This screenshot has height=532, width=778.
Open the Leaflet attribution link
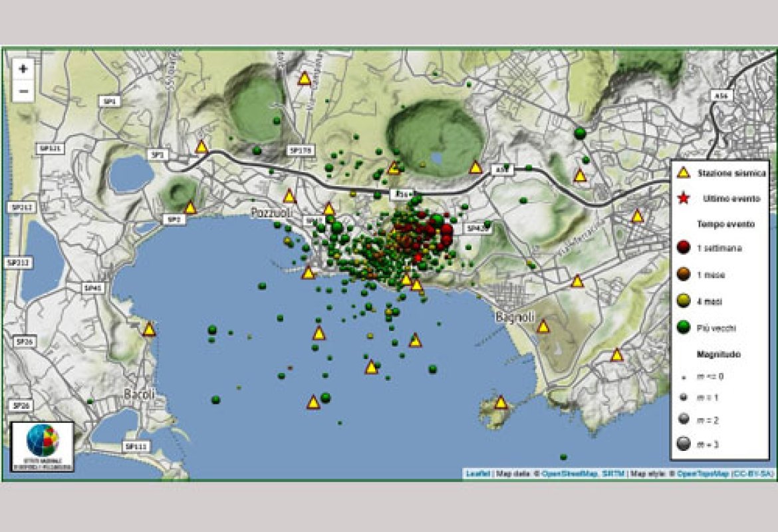pos(477,473)
